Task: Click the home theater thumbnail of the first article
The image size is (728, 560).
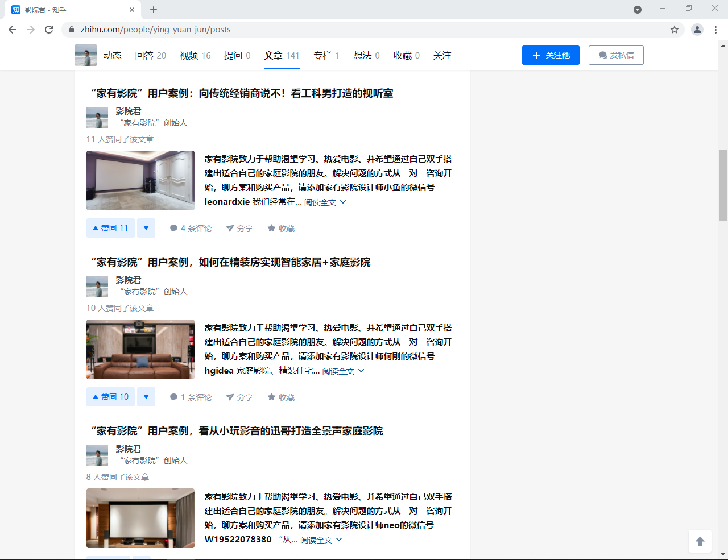Action: pos(140,180)
